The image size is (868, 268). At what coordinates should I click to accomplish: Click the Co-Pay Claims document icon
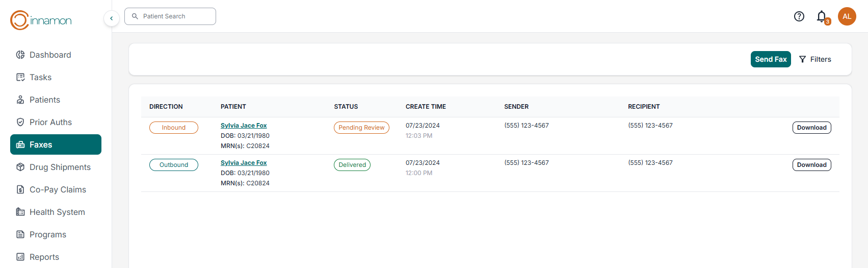pos(20,189)
